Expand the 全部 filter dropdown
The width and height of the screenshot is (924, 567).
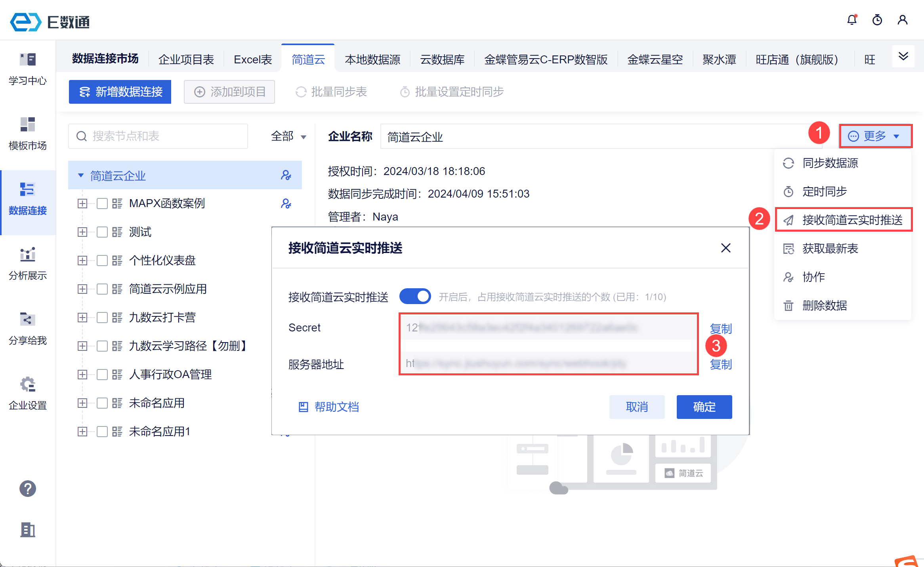[288, 137]
